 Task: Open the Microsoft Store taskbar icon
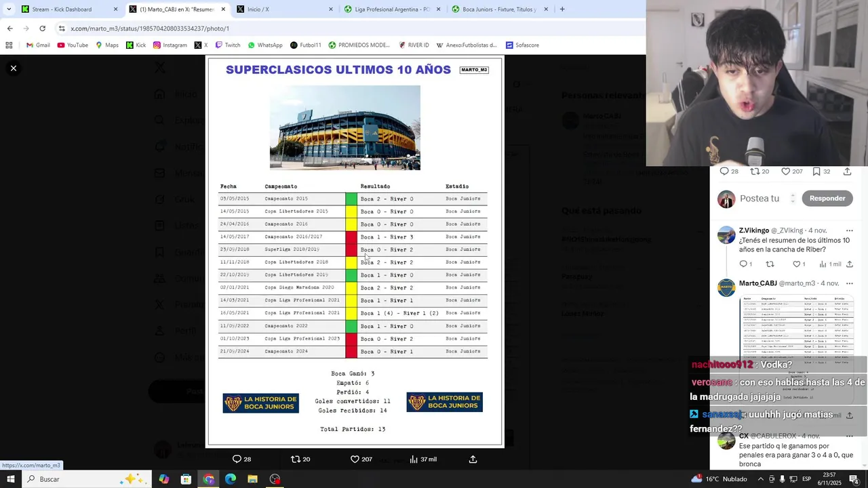pos(186,479)
